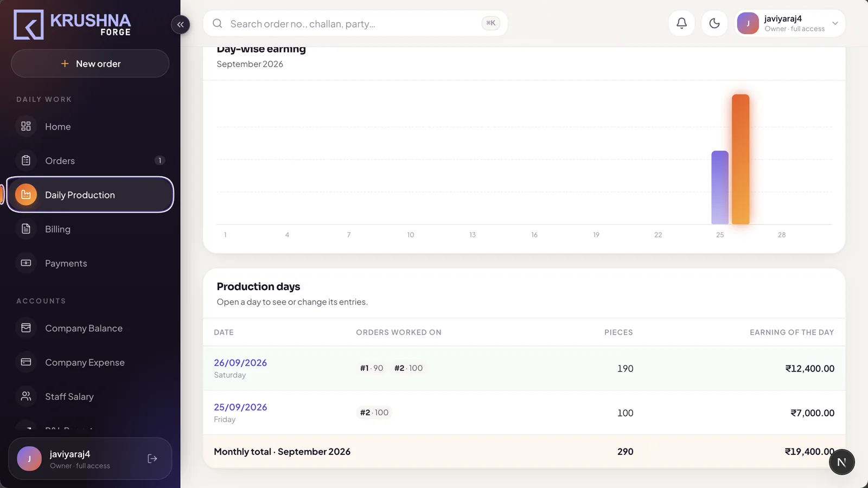This screenshot has height=488, width=868.
Task: Open Company Expense page
Action: pyautogui.click(x=90, y=362)
